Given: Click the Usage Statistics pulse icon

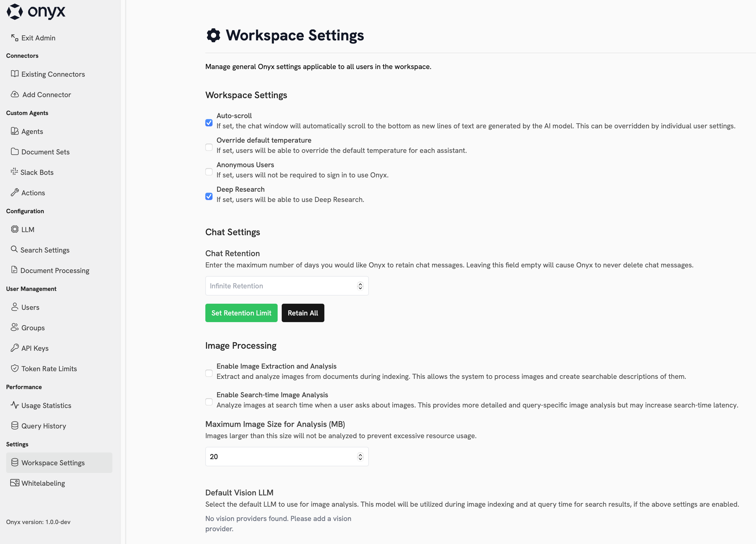Looking at the screenshot, I should [x=15, y=405].
